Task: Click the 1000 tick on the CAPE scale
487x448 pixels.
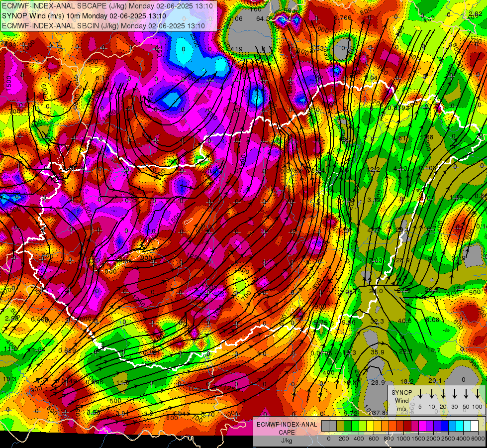Action: [x=403, y=439]
